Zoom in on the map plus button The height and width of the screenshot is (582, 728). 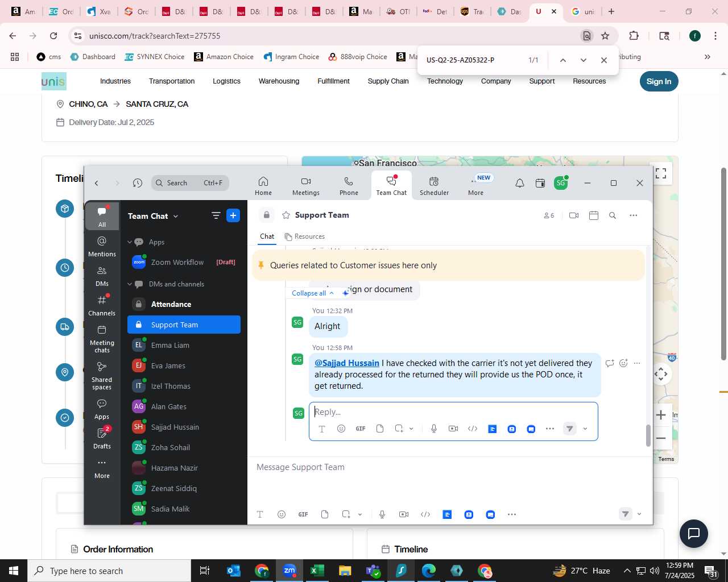[661, 415]
